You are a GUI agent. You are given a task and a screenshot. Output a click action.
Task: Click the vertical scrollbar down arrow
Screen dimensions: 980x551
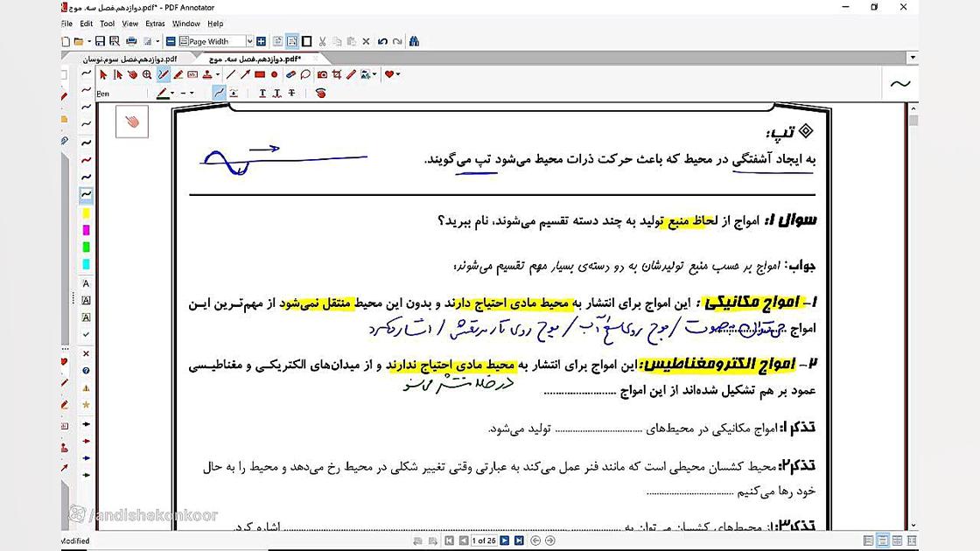coord(913,526)
